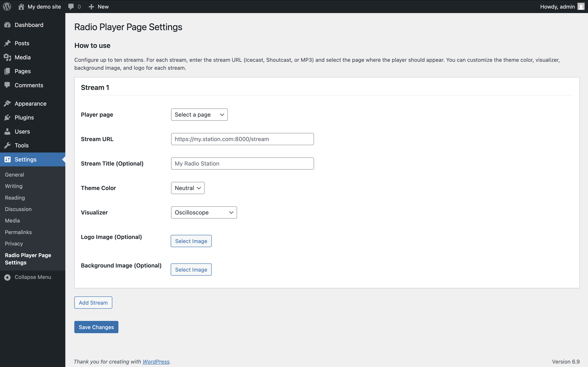Click inside the Stream URL field
Image resolution: width=588 pixels, height=367 pixels.
[242, 139]
